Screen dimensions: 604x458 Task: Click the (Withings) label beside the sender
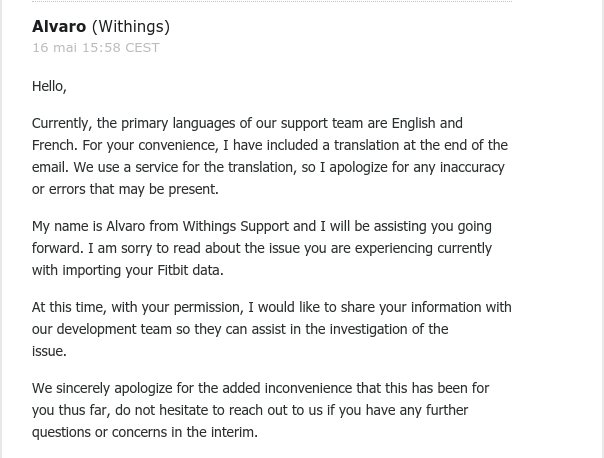(x=131, y=26)
